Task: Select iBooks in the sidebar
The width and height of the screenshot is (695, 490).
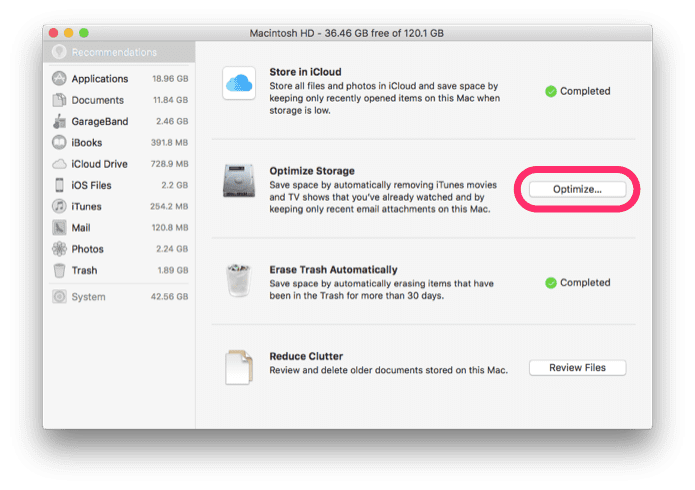Action: point(120,142)
